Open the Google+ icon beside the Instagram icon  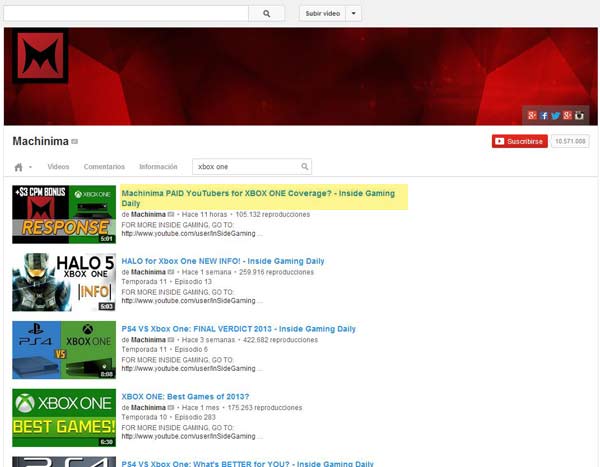click(x=567, y=115)
